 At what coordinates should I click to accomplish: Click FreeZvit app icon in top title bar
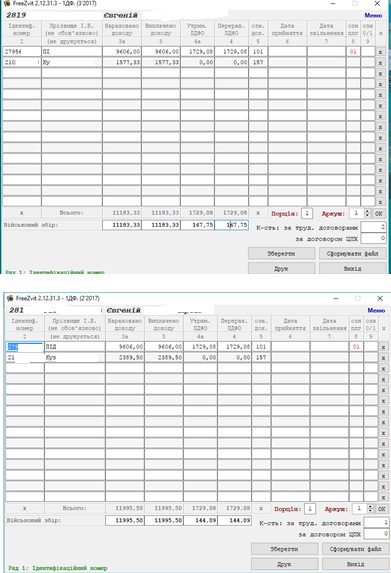click(7, 3)
